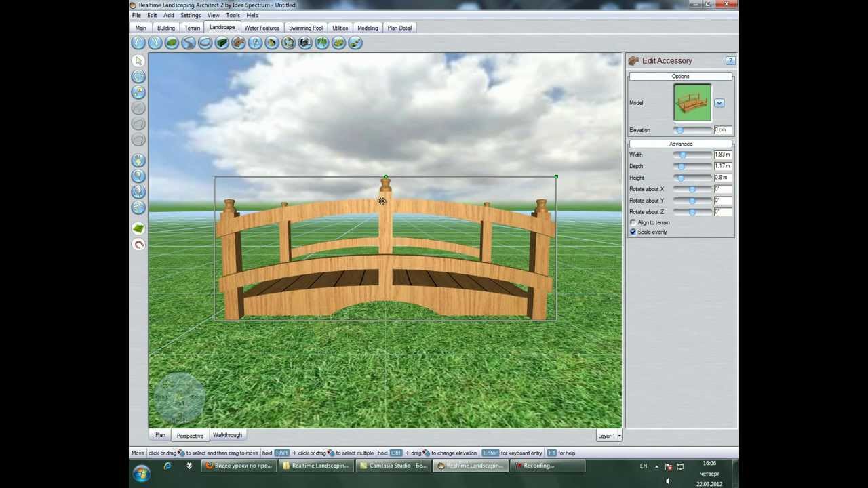The height and width of the screenshot is (488, 868).
Task: Add a hedge using the green block icon
Action: (222, 43)
